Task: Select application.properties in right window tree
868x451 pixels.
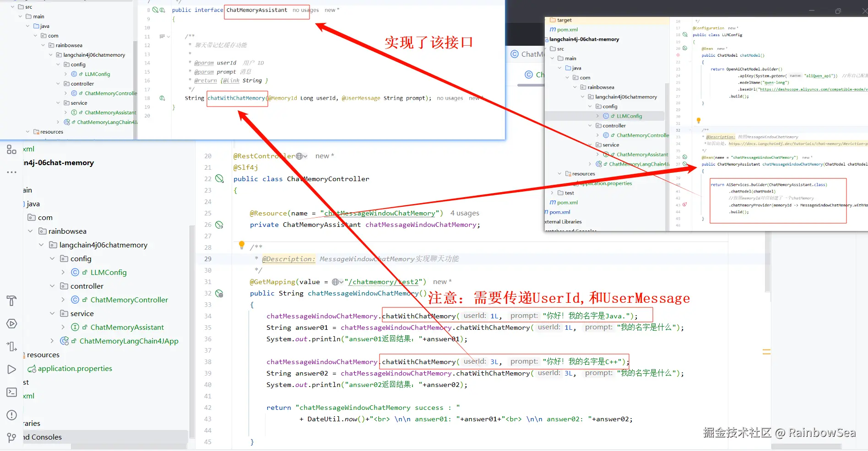Action: (606, 183)
